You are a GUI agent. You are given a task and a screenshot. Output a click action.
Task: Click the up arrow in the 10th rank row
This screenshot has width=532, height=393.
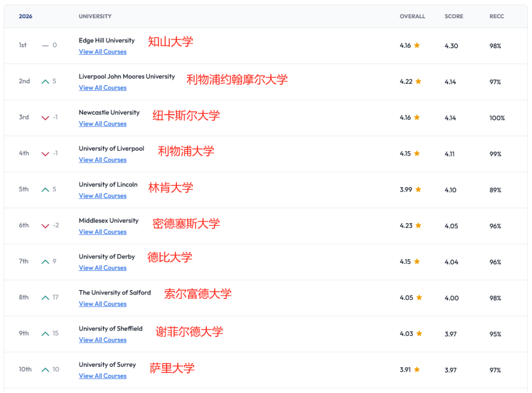(45, 369)
